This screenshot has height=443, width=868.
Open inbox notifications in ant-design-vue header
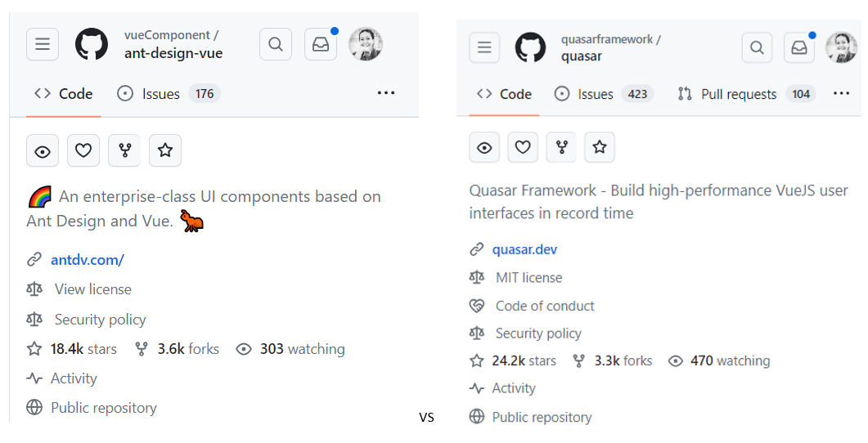coord(321,44)
